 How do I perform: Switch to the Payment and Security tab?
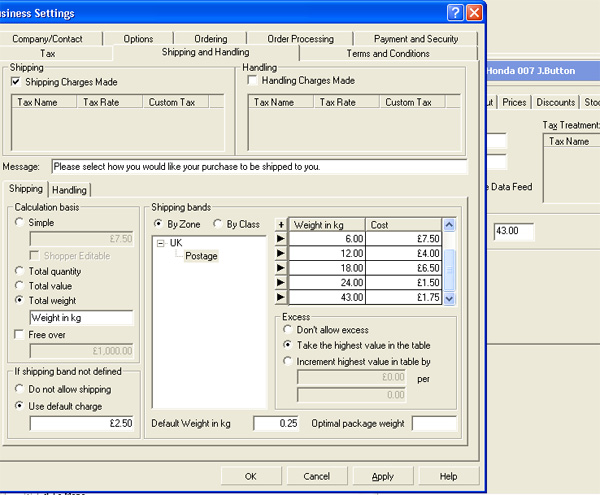[x=415, y=39]
